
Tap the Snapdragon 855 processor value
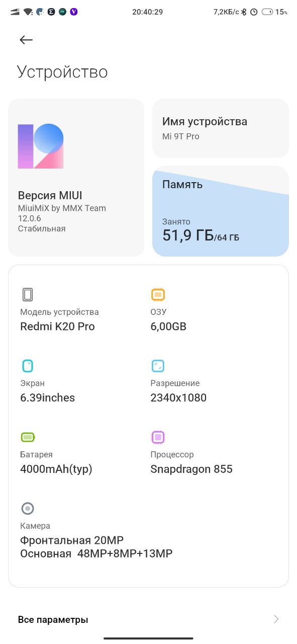tap(191, 469)
